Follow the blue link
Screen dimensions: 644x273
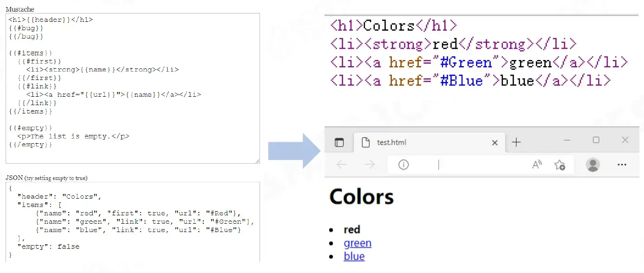[x=354, y=256]
